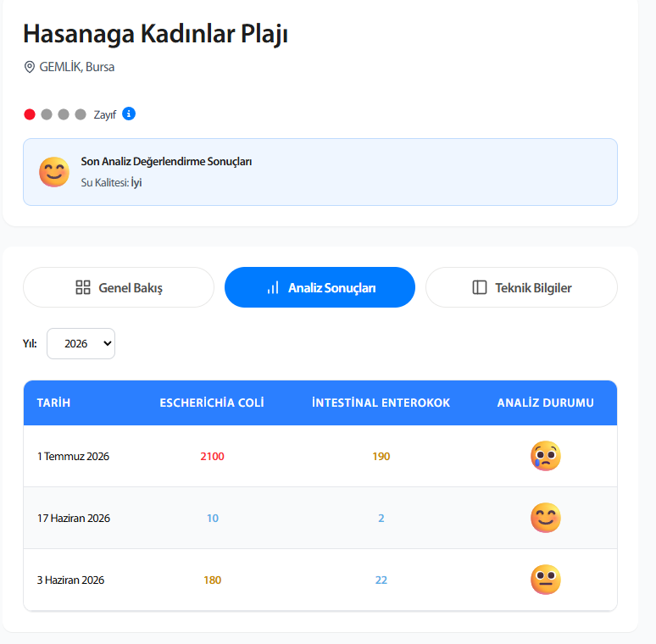Click the bar chart icon on Analiz Sonuçları
This screenshot has width=656, height=644.
coord(273,288)
